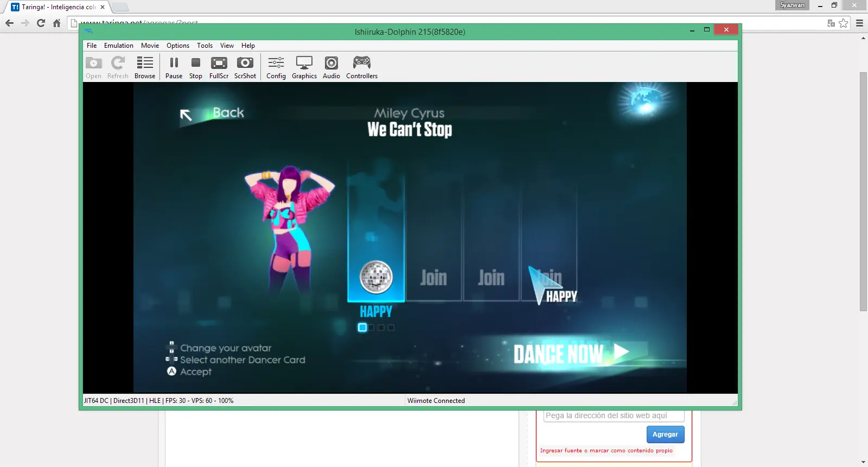Click the browser reload icon
Image resolution: width=868 pixels, height=467 pixels.
click(41, 23)
